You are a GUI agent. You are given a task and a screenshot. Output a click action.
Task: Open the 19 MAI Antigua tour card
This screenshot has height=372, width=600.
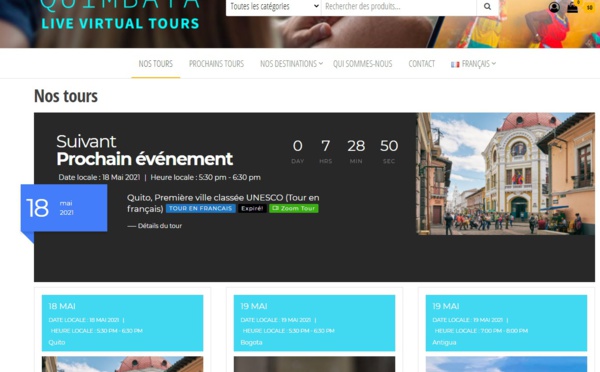pos(506,323)
